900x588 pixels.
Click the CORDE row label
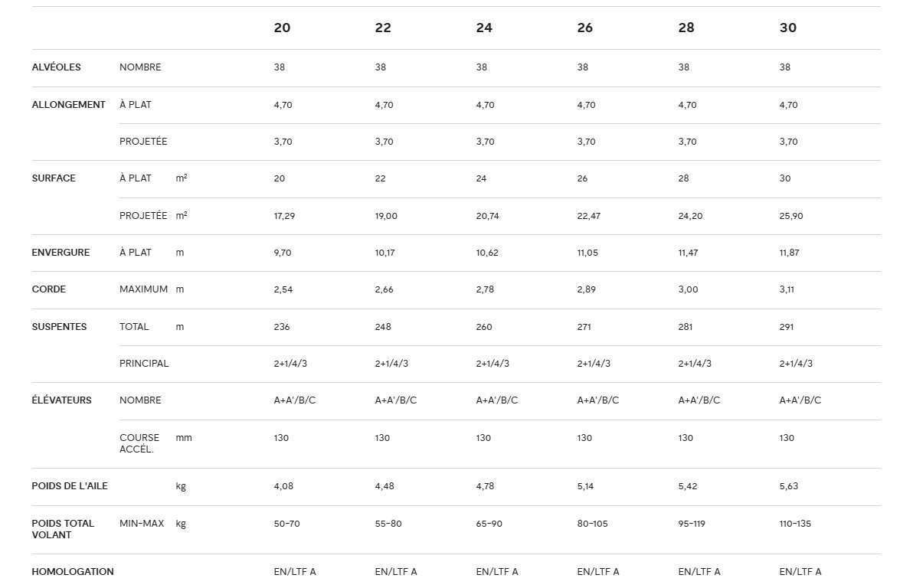[49, 289]
